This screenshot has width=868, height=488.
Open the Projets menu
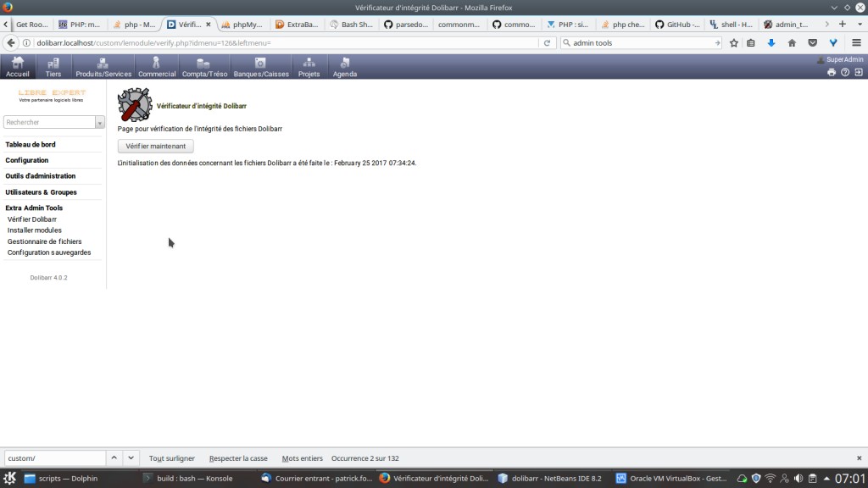[309, 67]
